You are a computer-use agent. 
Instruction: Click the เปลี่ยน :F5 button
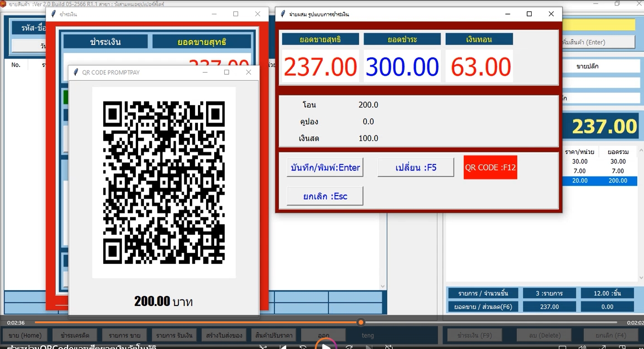click(416, 167)
